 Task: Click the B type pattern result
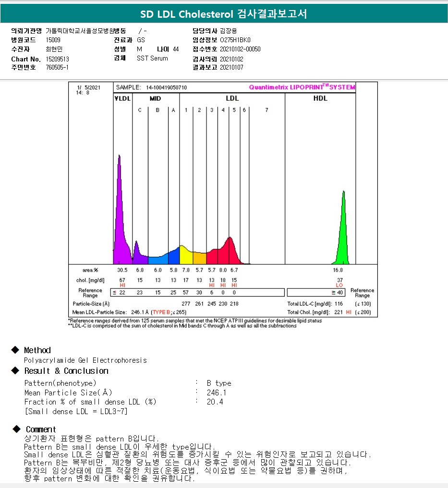219,383
